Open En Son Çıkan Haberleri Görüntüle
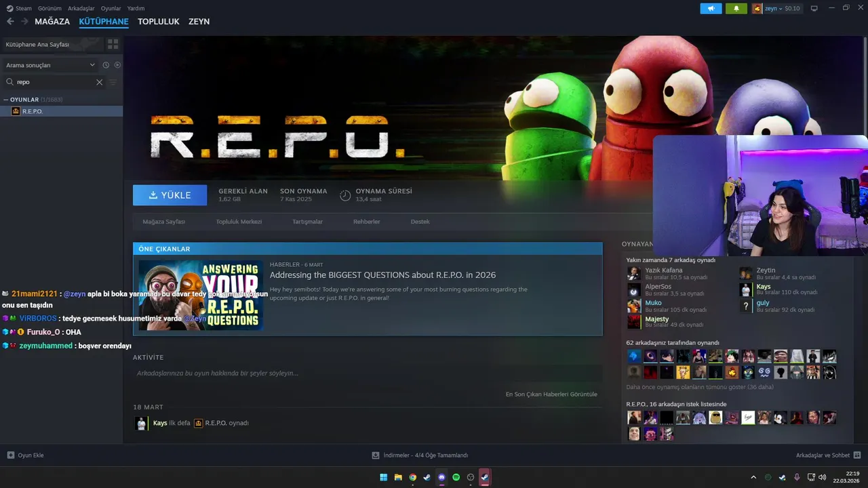The width and height of the screenshot is (868, 488). (x=551, y=394)
